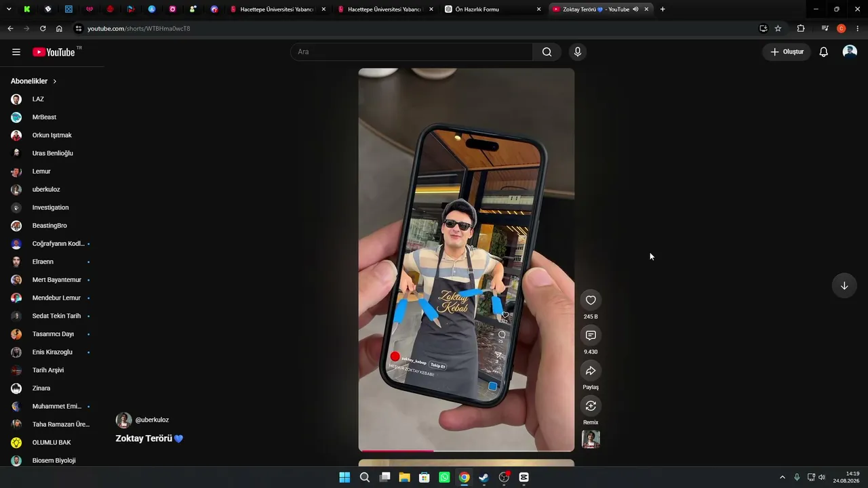Open the Chrome profile button

tap(842, 28)
